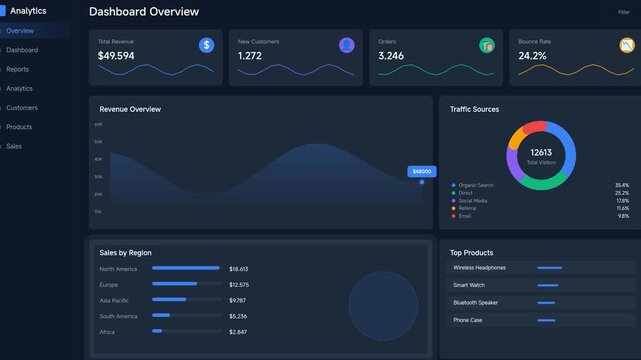The width and height of the screenshot is (641, 360).
Task: Click the 24.2% bounce rate value
Action: pos(532,56)
